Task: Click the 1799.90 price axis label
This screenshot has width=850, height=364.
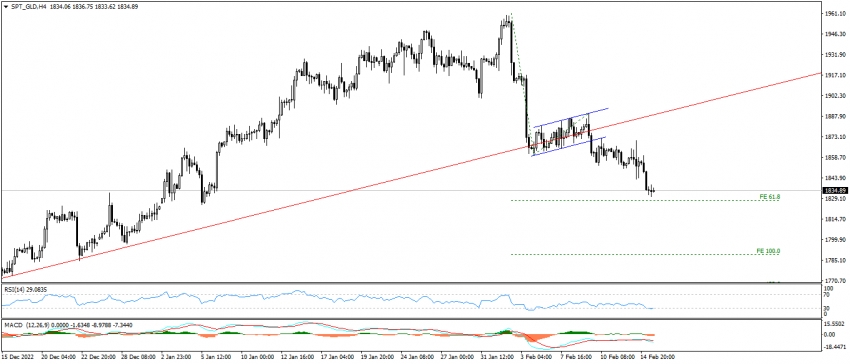Action: 835,240
